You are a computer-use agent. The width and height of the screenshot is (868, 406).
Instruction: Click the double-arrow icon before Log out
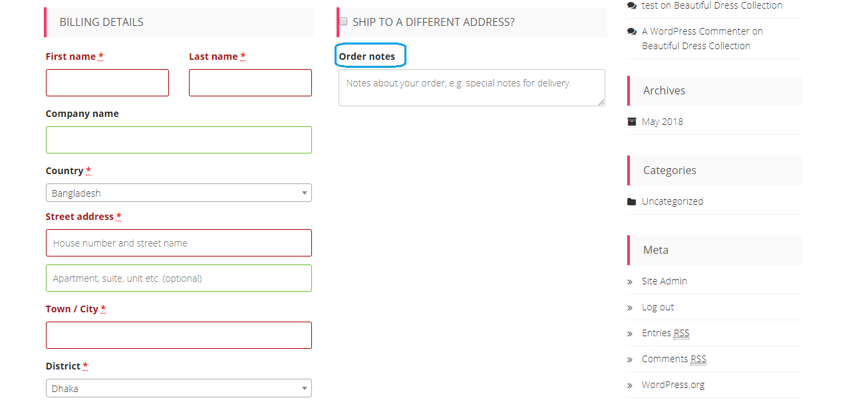coord(630,307)
